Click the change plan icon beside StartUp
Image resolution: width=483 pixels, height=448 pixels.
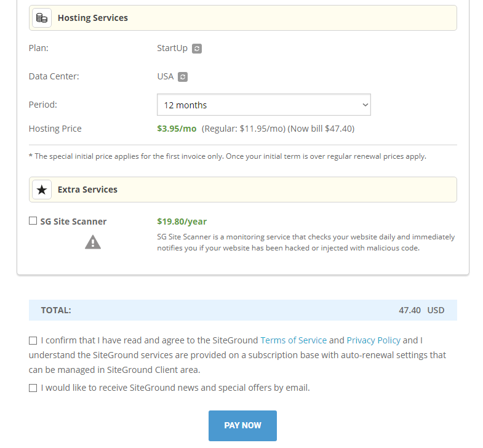[x=197, y=49]
